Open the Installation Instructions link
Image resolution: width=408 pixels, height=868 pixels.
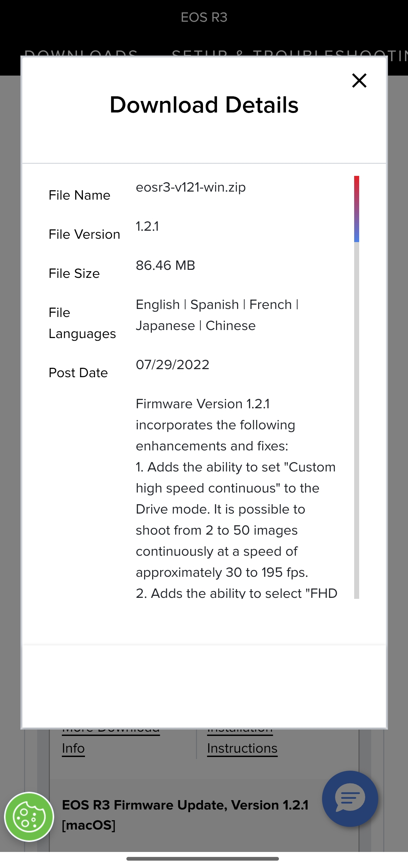coord(242,748)
